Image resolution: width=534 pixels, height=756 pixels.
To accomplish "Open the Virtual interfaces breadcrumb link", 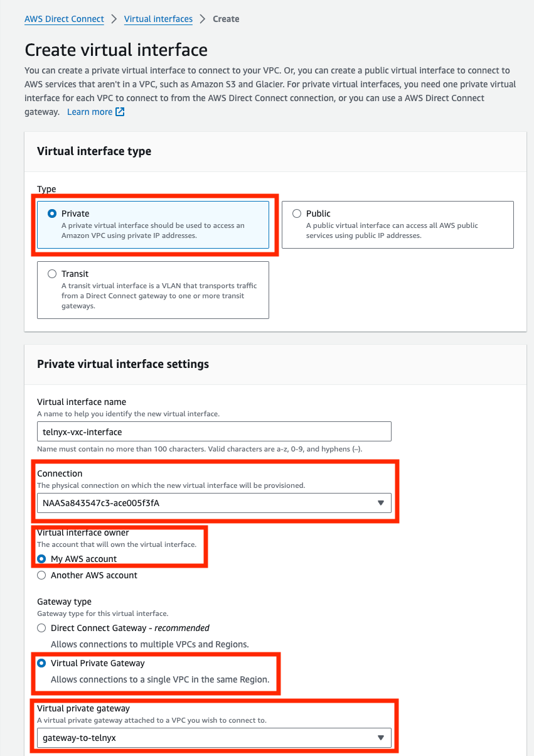I will 158,19.
